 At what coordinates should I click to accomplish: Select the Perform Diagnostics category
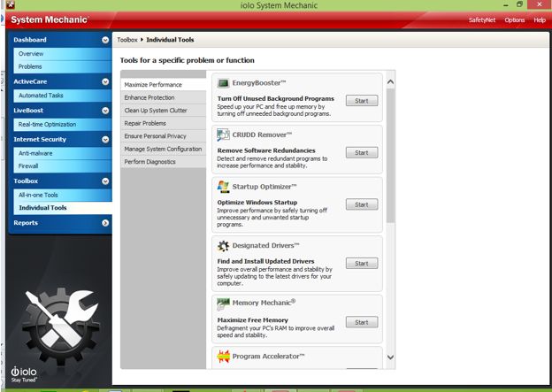click(x=164, y=162)
